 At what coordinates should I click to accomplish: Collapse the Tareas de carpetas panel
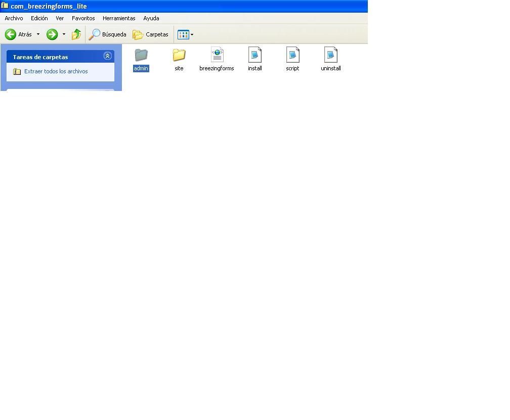click(107, 56)
